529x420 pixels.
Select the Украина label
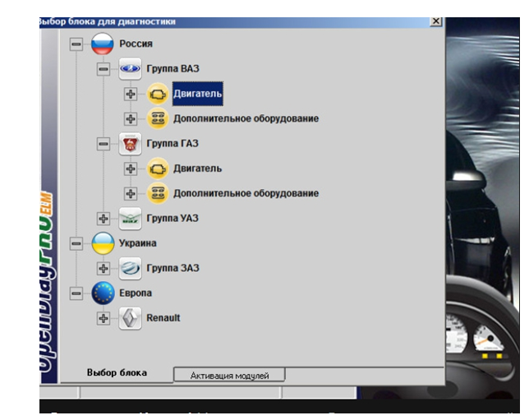(x=138, y=243)
